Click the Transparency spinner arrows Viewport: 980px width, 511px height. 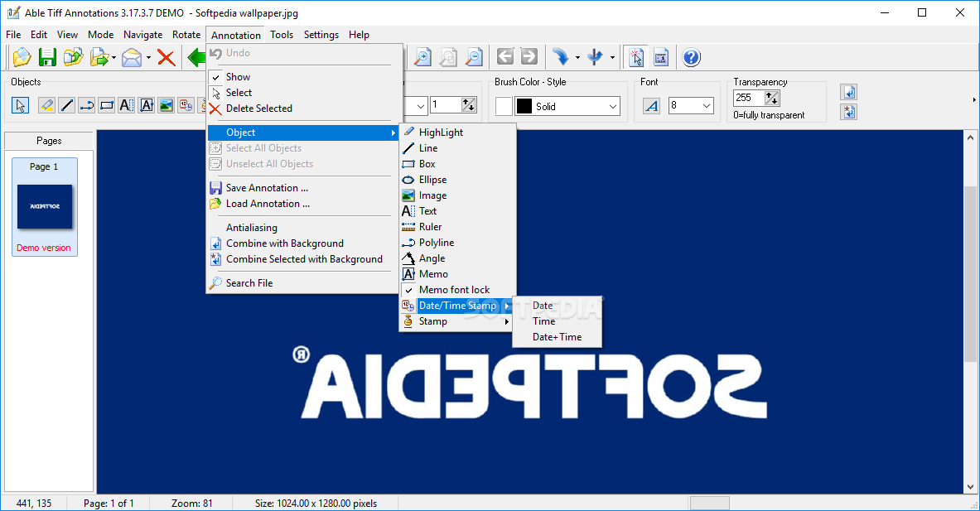tap(772, 98)
